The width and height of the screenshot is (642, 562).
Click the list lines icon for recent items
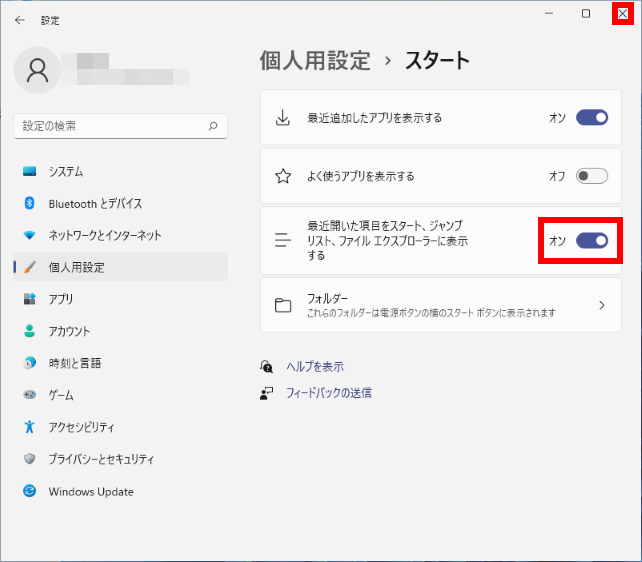[x=283, y=240]
